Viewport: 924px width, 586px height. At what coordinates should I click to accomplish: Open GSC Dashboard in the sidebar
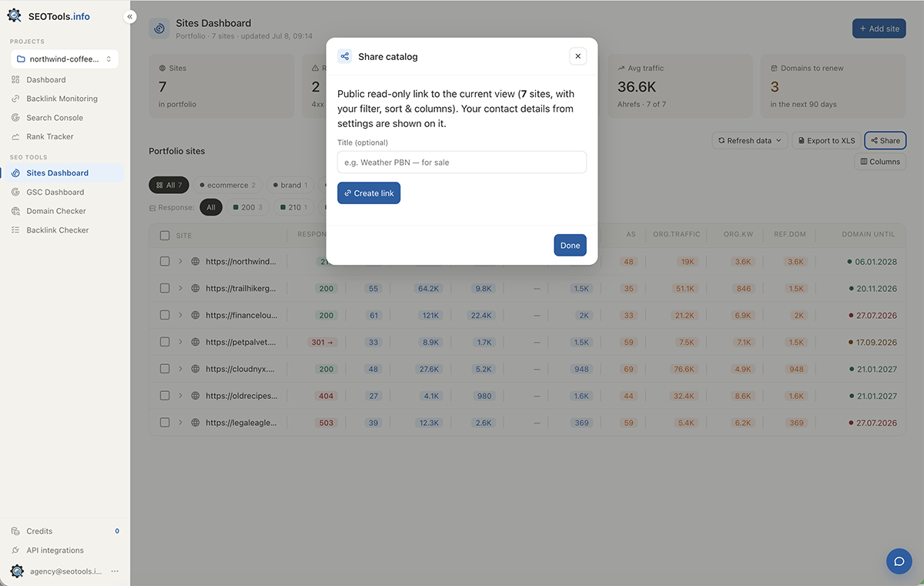55,192
